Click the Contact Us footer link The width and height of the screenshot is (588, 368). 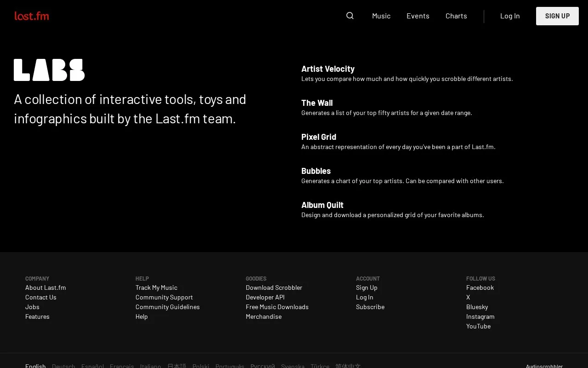click(41, 297)
